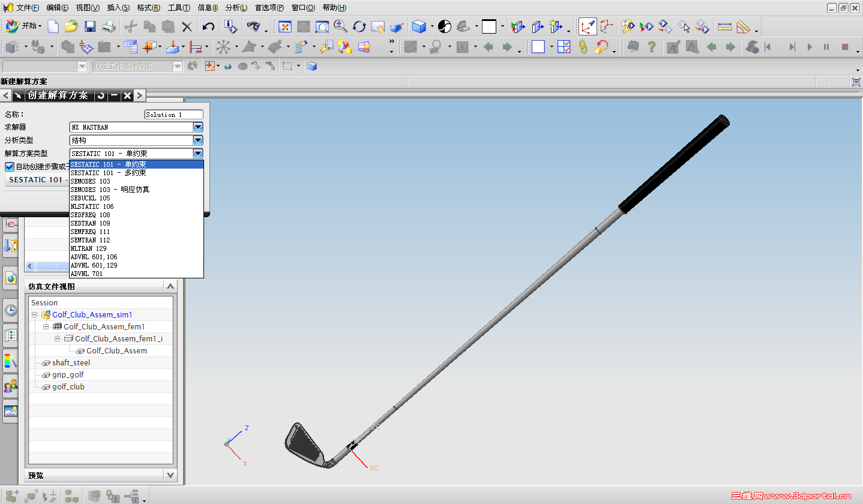Image resolution: width=863 pixels, height=504 pixels.
Task: Open the Roles sidebar tab
Action: (11, 386)
